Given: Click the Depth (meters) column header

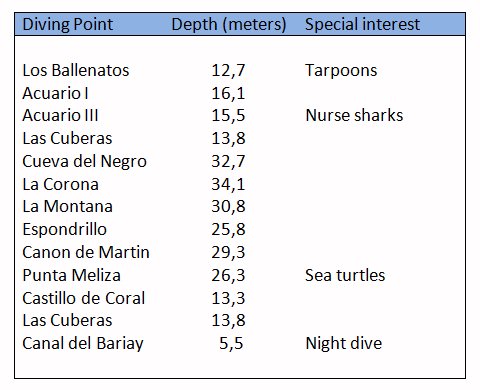Looking at the screenshot, I should point(229,25).
